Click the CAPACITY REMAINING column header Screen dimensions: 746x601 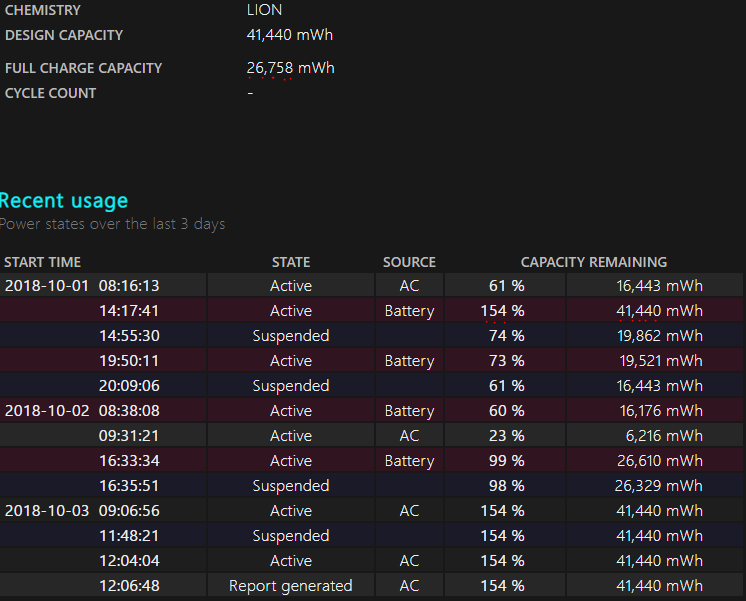[x=593, y=262]
